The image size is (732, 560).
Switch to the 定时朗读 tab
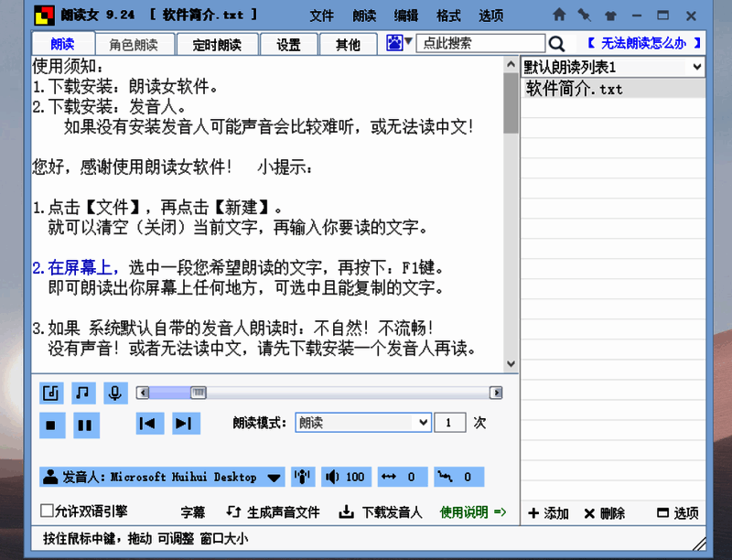[x=218, y=43]
